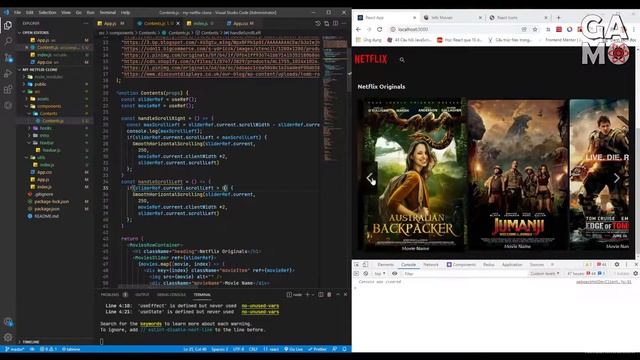Viewport: 640px width, 360px height.
Task: Kill terminal with trash icon
Action: (329, 294)
